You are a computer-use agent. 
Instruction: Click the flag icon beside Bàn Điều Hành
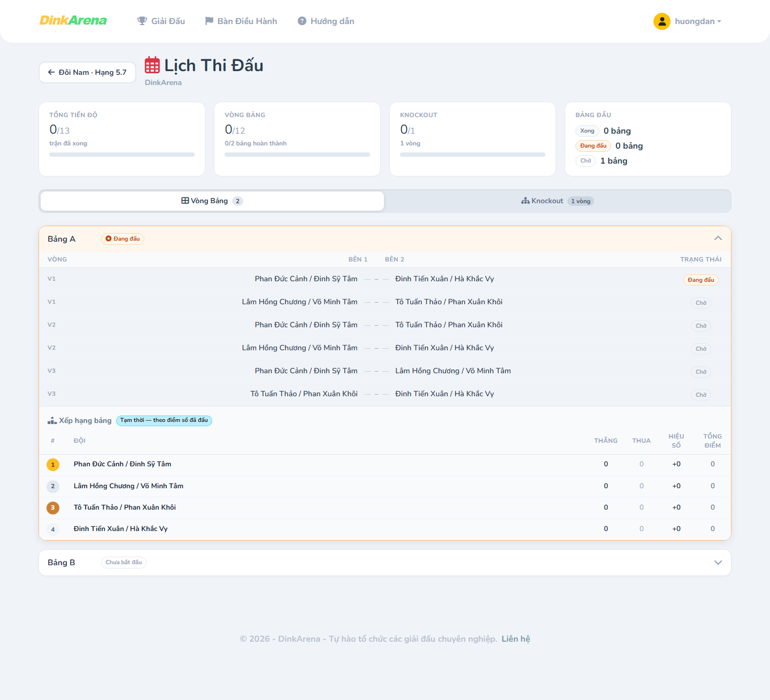(209, 21)
